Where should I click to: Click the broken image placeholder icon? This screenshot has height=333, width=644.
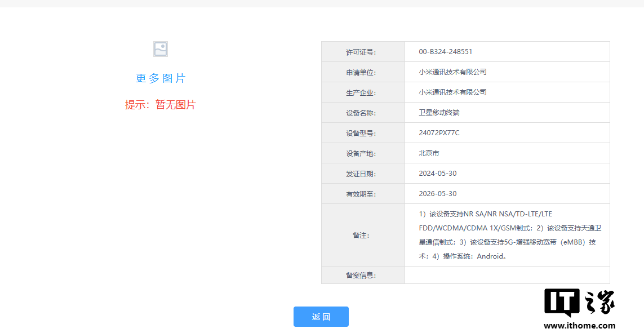pyautogui.click(x=161, y=49)
